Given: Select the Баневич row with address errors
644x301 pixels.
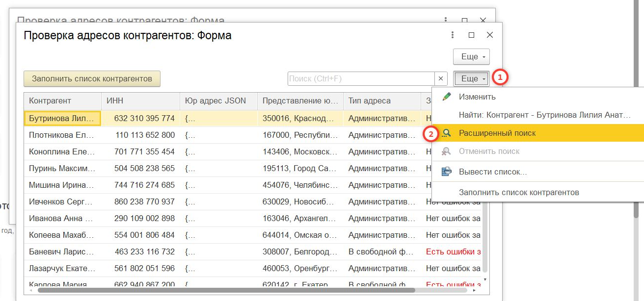Looking at the screenshot, I should coord(62,251).
